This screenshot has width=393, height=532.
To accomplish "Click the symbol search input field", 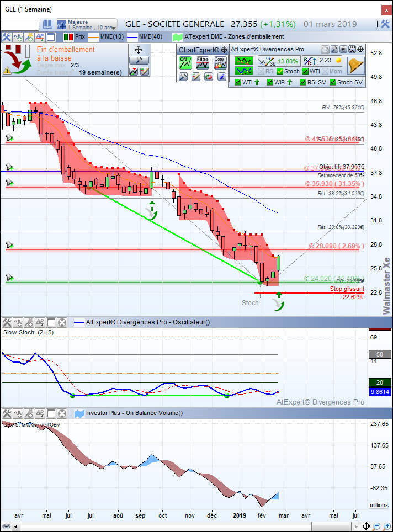I will [20, 24].
